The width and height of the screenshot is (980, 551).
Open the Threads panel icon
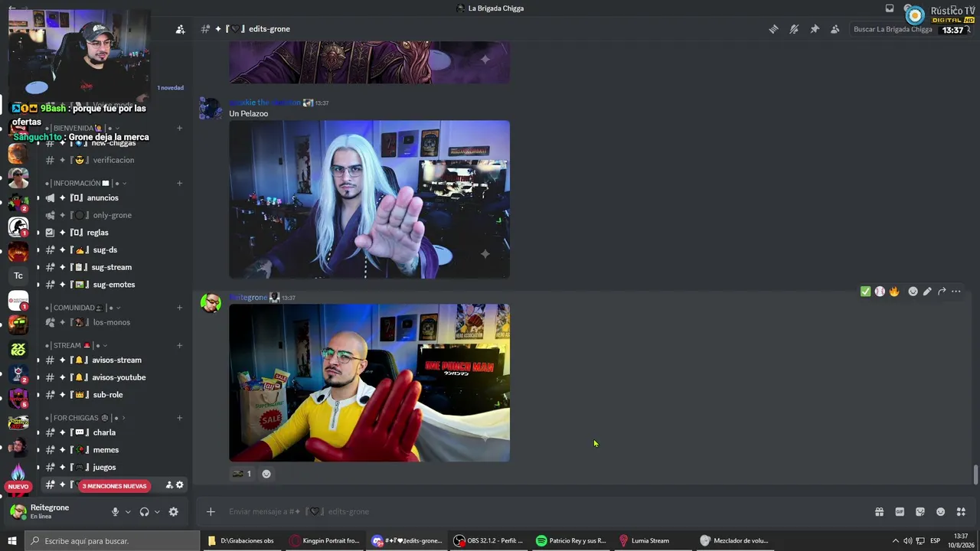pyautogui.click(x=773, y=29)
